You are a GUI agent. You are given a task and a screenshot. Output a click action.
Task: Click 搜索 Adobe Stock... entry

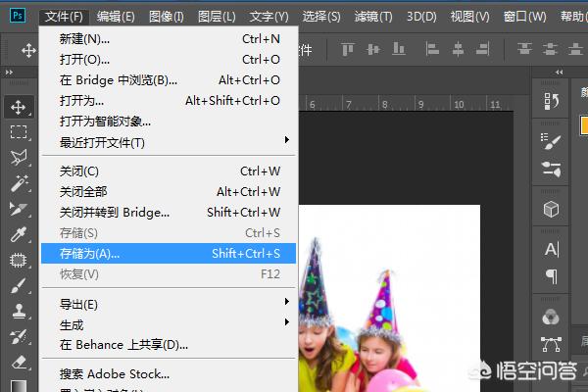click(x=115, y=373)
